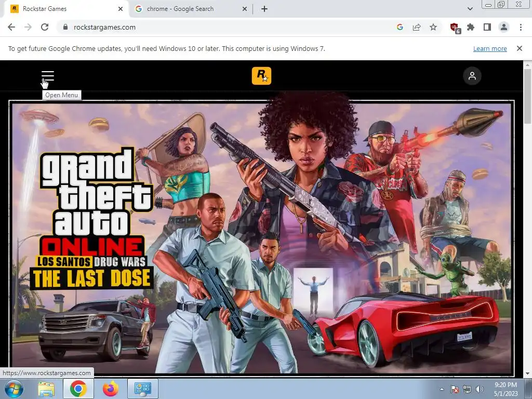The image size is (532, 399).
Task: View site security lock info
Action: pos(65,27)
